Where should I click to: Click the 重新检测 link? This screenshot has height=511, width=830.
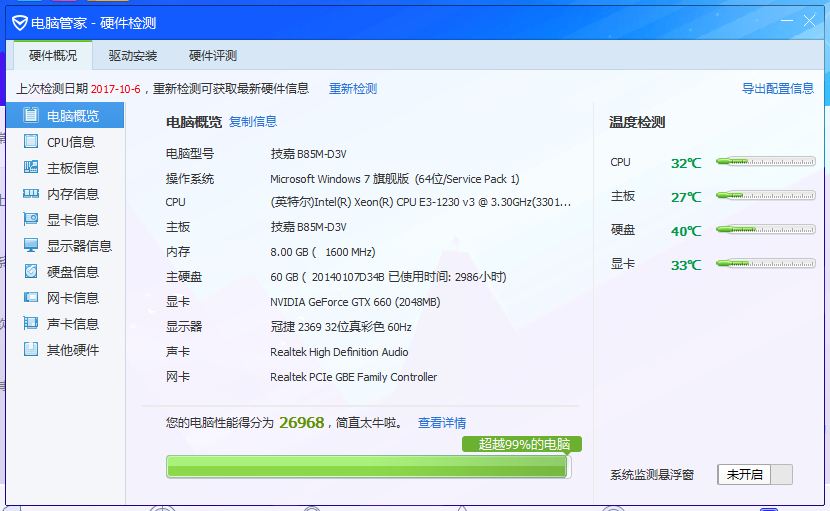pyautogui.click(x=353, y=88)
